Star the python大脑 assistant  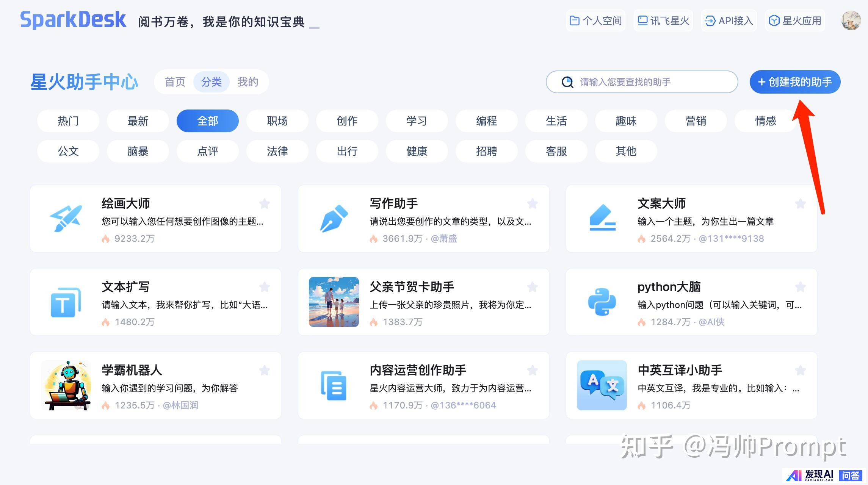pyautogui.click(x=801, y=287)
